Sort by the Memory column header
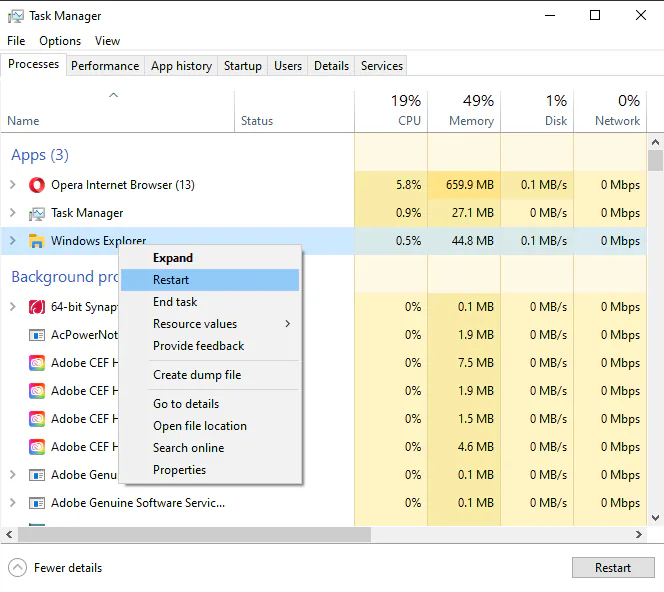Image resolution: width=664 pixels, height=592 pixels. tap(464, 112)
